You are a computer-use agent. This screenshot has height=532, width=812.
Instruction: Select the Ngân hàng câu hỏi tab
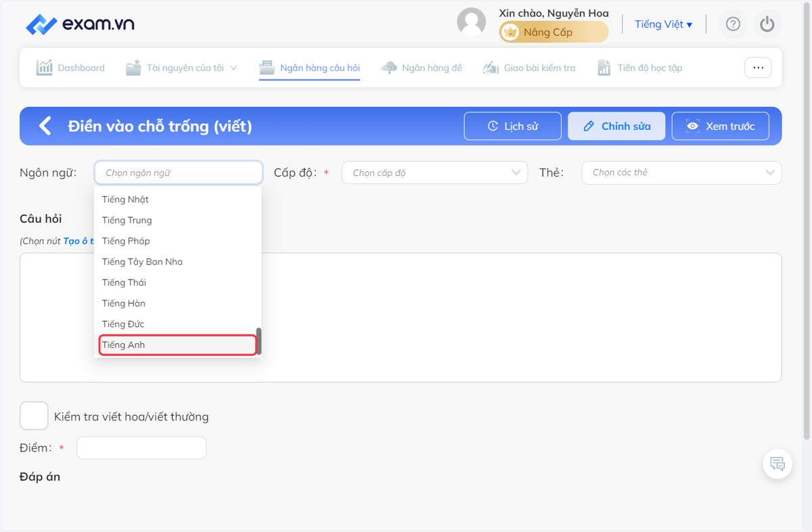310,68
